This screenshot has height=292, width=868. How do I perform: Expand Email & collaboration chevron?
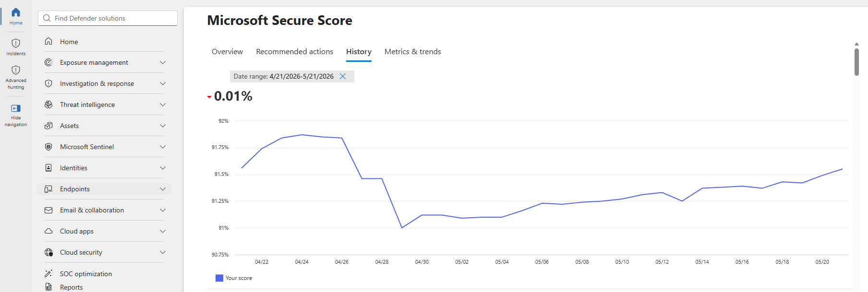click(x=163, y=210)
